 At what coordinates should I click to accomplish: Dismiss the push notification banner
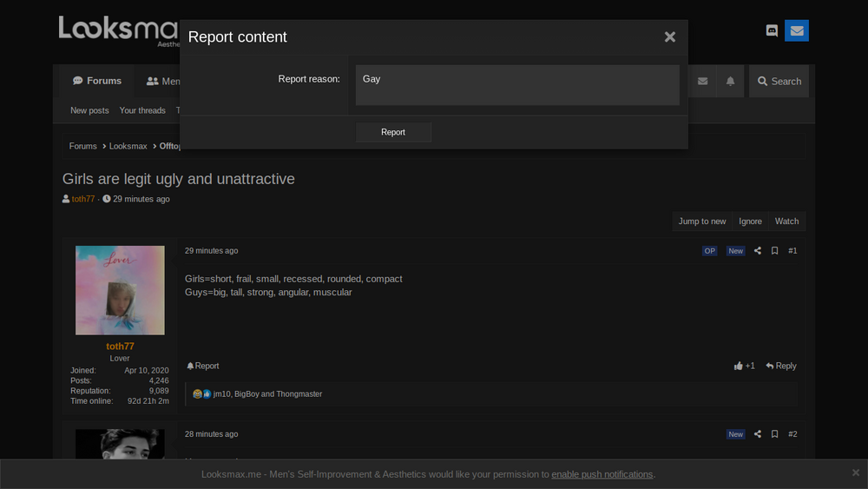pos(855,472)
